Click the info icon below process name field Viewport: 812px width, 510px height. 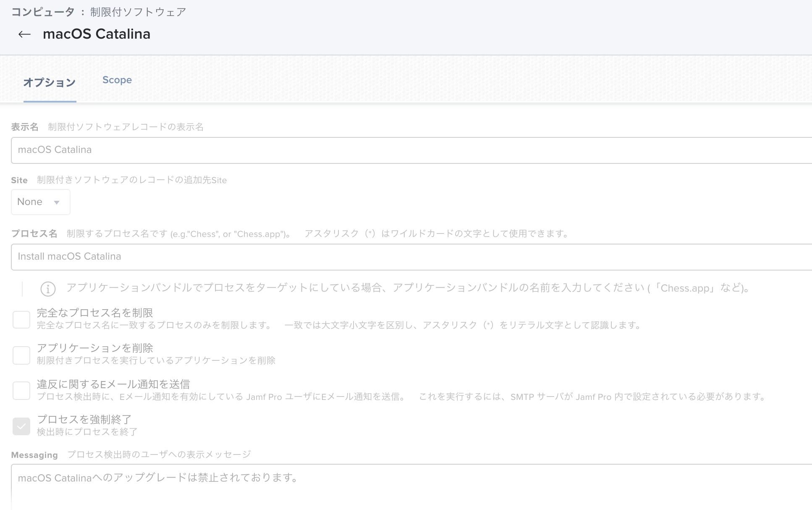tap(48, 289)
